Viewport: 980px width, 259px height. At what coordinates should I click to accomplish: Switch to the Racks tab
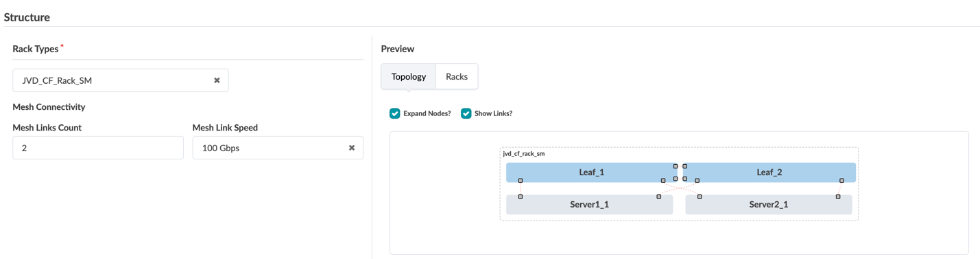[457, 76]
